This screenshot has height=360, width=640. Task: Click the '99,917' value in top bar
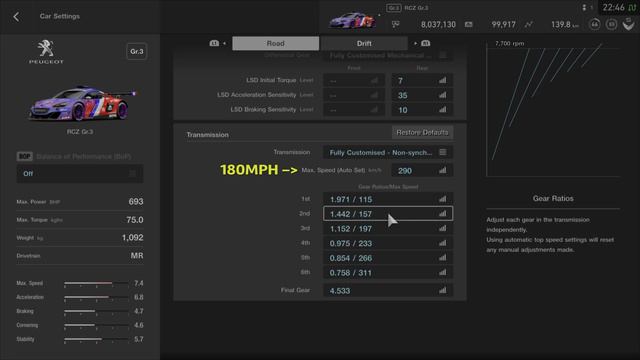[504, 24]
